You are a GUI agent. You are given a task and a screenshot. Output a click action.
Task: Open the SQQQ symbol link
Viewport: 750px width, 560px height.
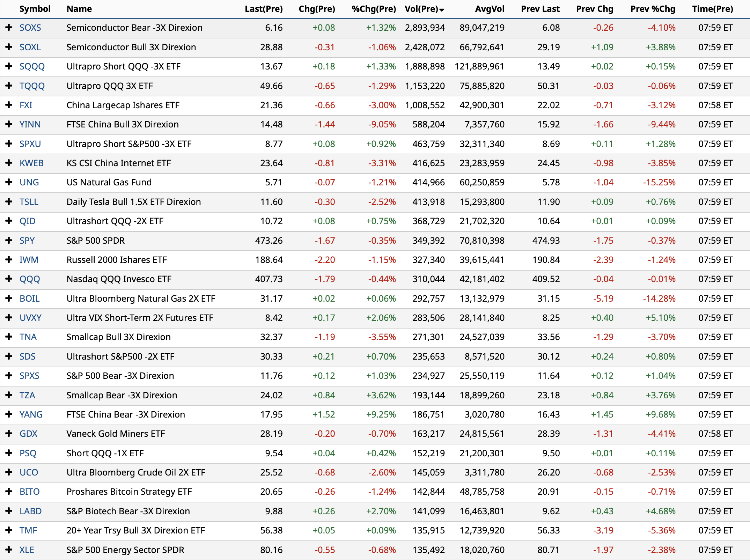(x=32, y=66)
